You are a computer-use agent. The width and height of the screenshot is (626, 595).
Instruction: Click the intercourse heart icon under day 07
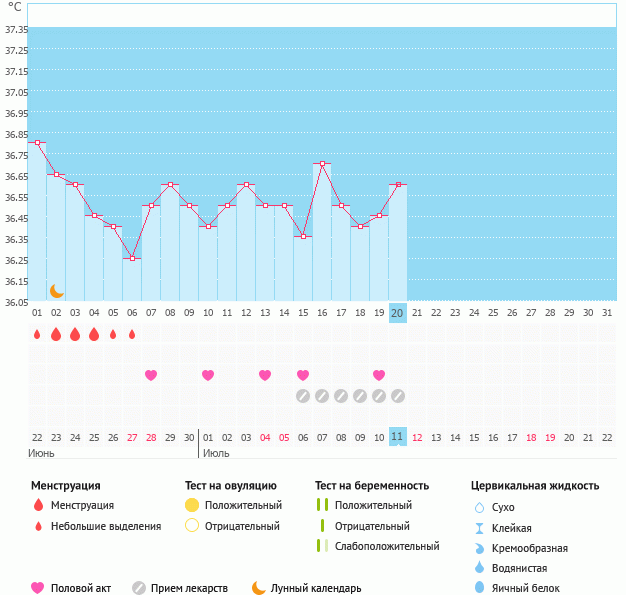(x=151, y=375)
